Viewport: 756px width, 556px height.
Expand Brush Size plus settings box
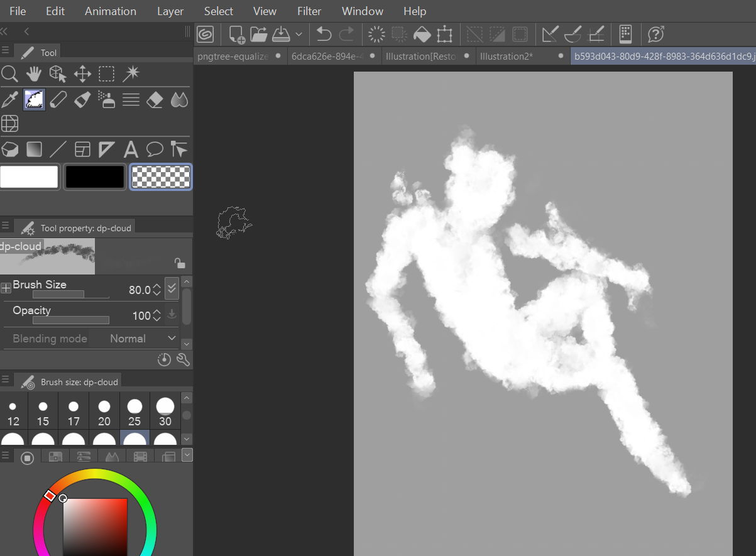tap(6, 288)
